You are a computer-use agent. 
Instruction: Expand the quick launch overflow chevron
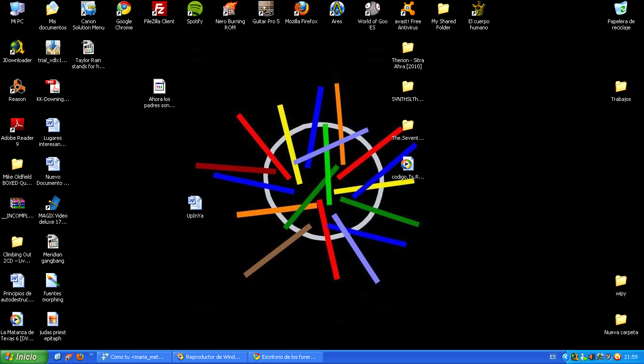click(x=91, y=355)
